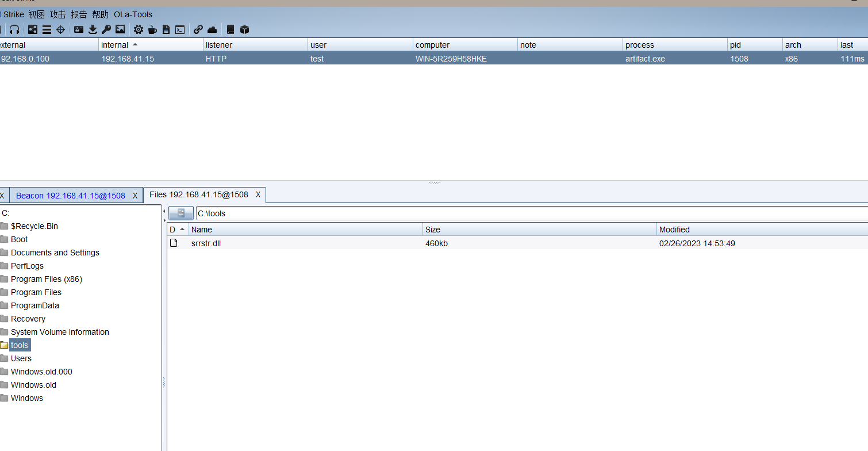Select Users folder in tree
Image resolution: width=868 pixels, height=451 pixels.
[21, 358]
